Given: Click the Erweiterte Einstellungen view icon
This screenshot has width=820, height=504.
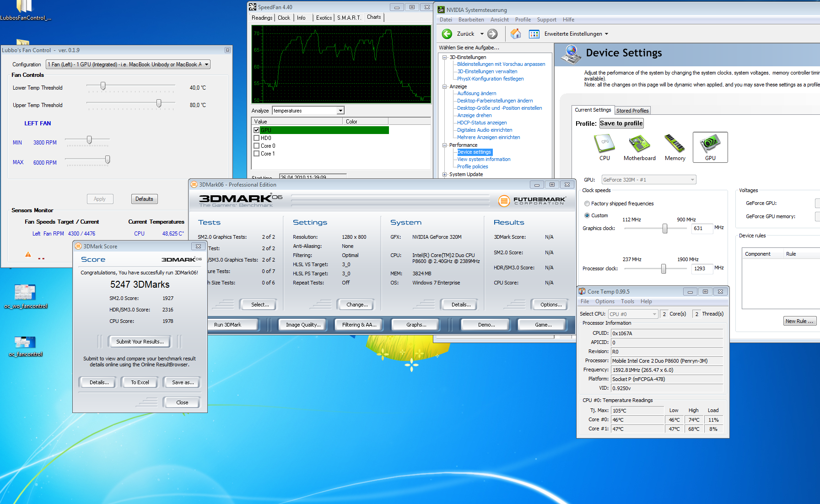Looking at the screenshot, I should (534, 34).
